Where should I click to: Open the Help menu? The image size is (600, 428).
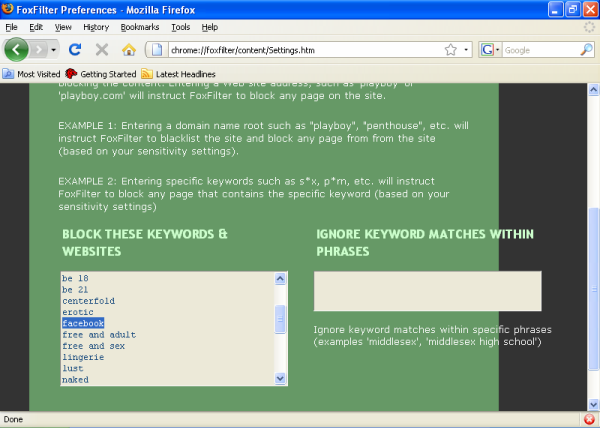pyautogui.click(x=210, y=27)
